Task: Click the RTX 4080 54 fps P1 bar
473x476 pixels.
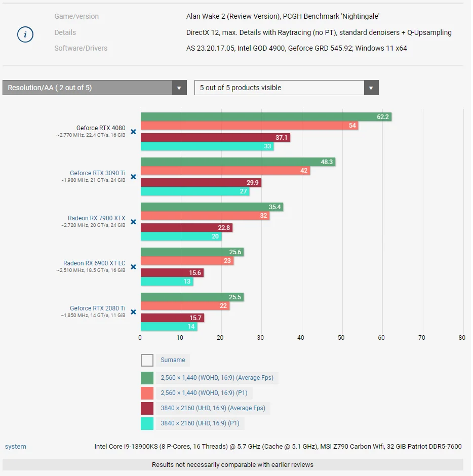Action: 250,126
